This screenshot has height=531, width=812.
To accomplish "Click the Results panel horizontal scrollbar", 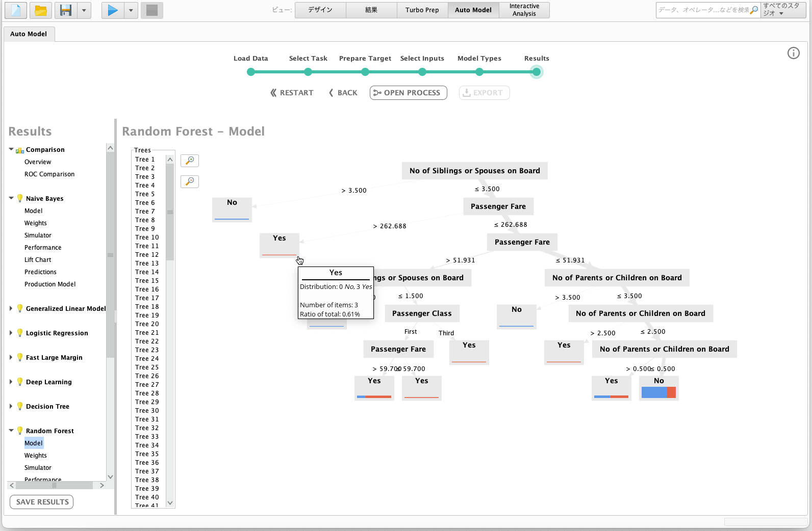I will pyautogui.click(x=55, y=486).
